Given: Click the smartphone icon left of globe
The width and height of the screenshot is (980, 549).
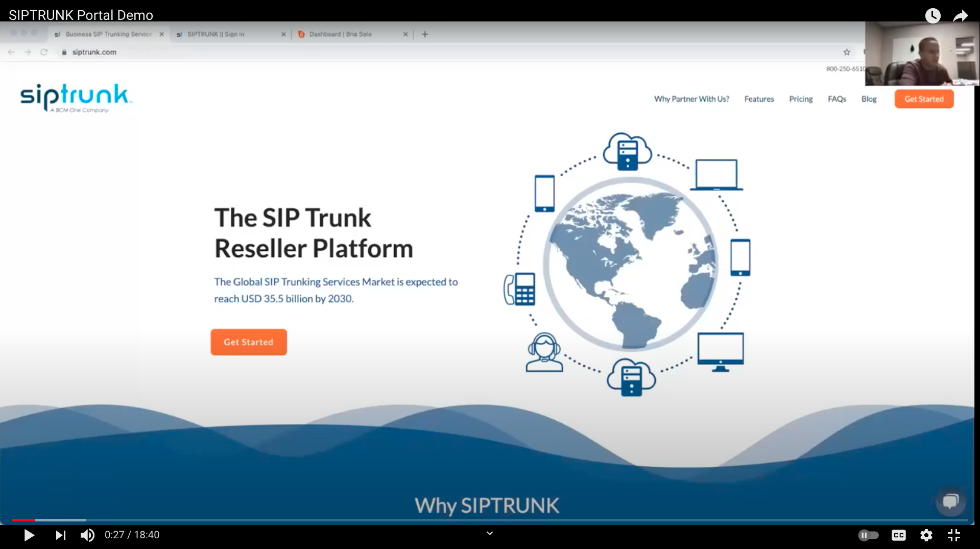Looking at the screenshot, I should [544, 194].
